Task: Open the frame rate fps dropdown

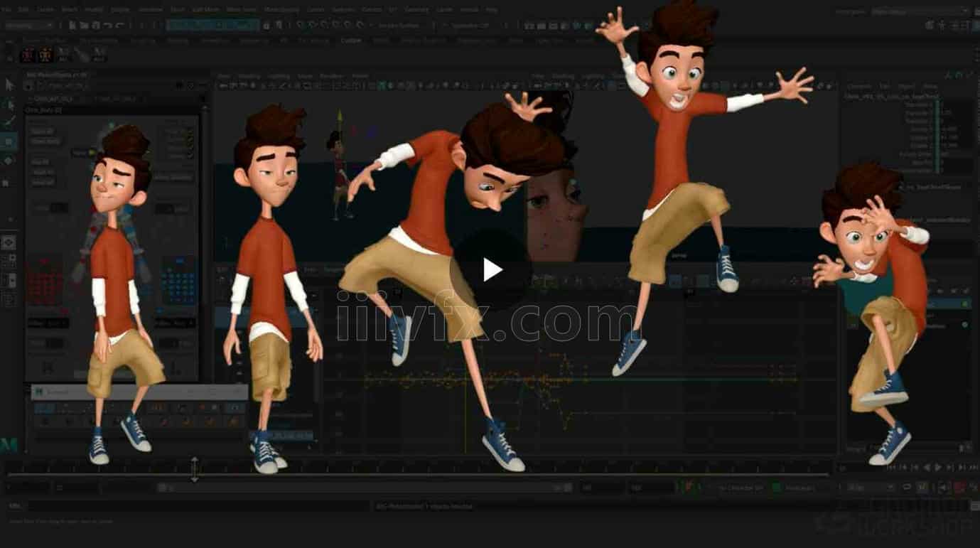Action: [x=871, y=488]
